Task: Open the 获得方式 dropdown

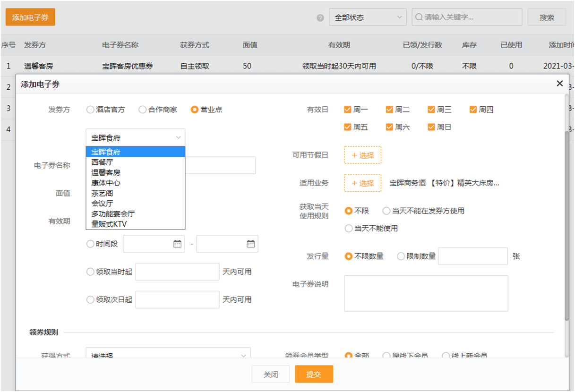Action: [x=168, y=355]
